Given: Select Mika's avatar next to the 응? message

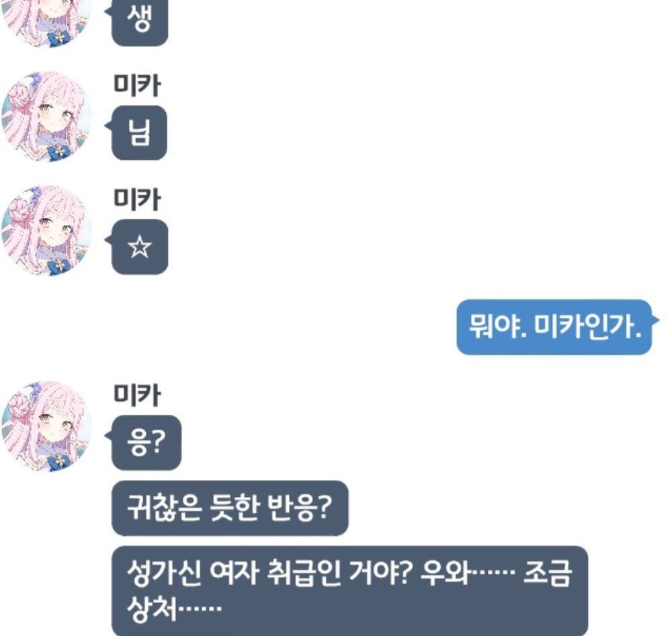Looking at the screenshot, I should pyautogui.click(x=46, y=427).
